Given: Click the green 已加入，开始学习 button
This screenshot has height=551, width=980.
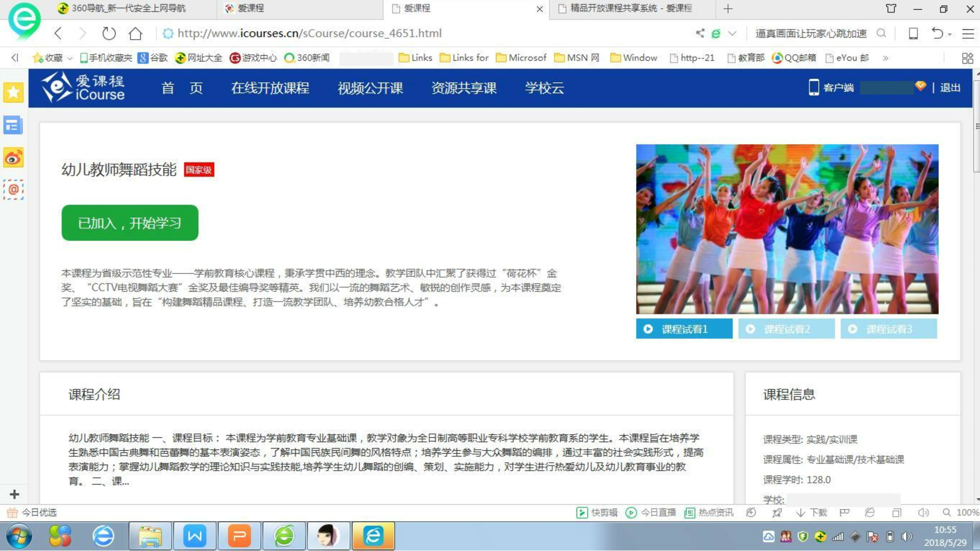Looking at the screenshot, I should point(130,223).
